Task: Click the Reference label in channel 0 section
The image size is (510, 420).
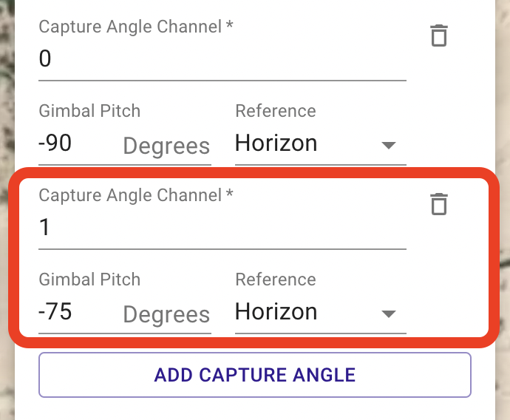Action: click(276, 111)
